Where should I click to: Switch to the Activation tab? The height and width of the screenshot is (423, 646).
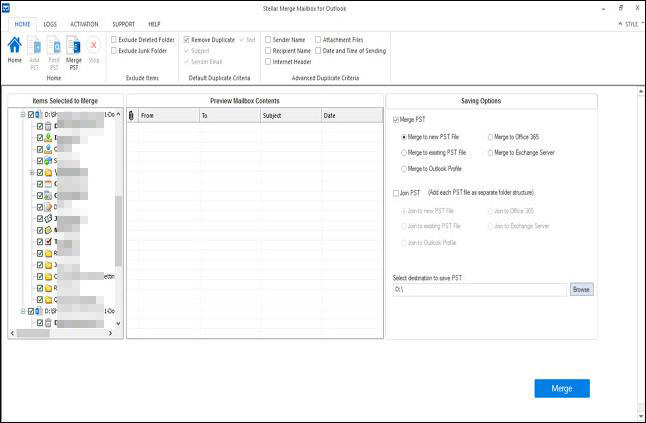(x=85, y=22)
